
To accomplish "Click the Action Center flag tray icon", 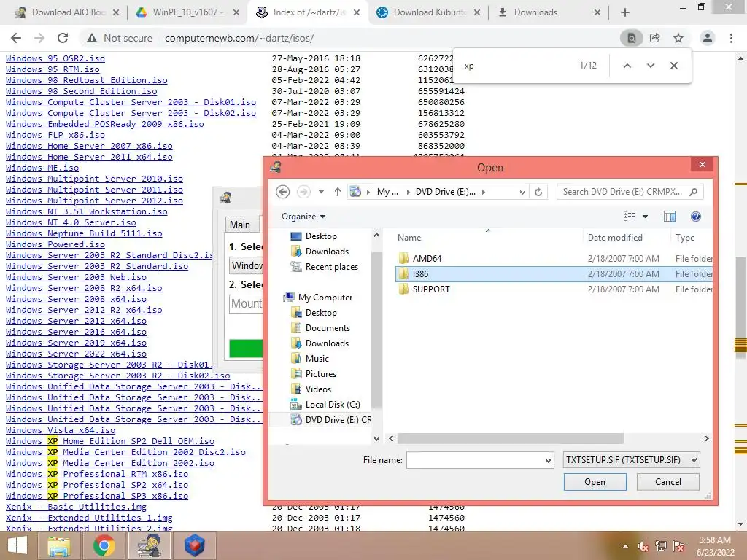I will click(678, 546).
